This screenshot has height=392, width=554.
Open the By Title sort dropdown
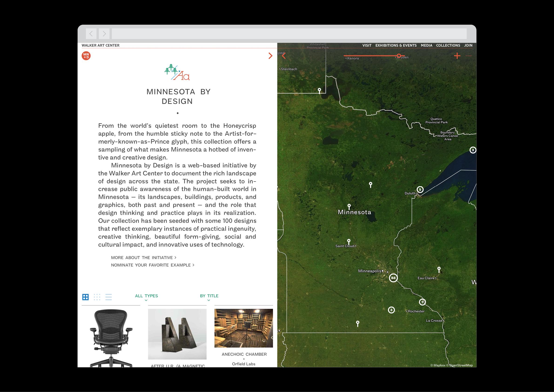[209, 296]
